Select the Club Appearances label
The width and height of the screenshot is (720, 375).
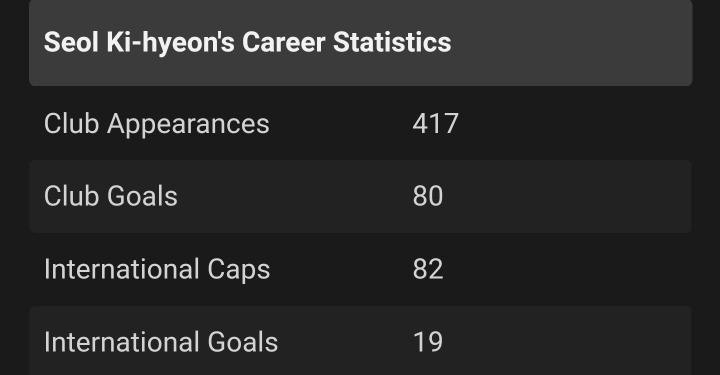coord(157,125)
